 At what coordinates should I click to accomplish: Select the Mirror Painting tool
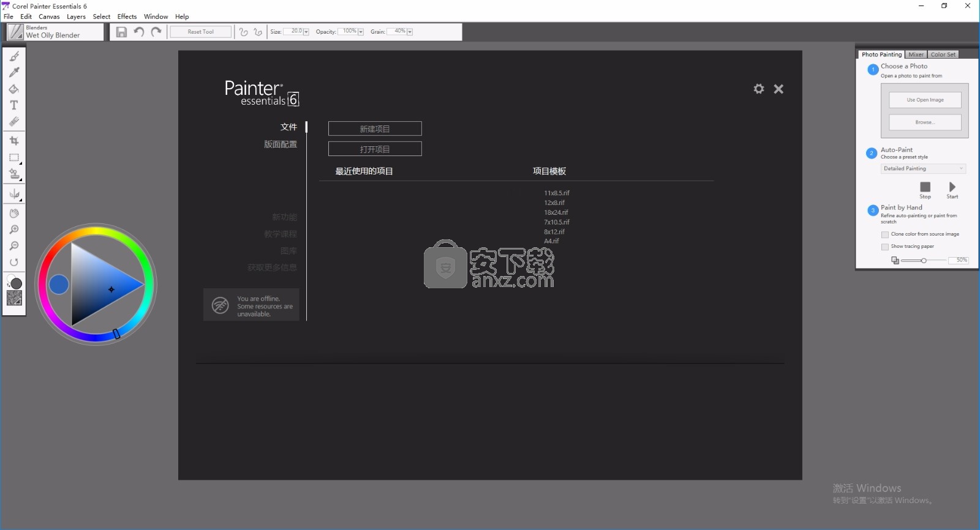tap(14, 194)
